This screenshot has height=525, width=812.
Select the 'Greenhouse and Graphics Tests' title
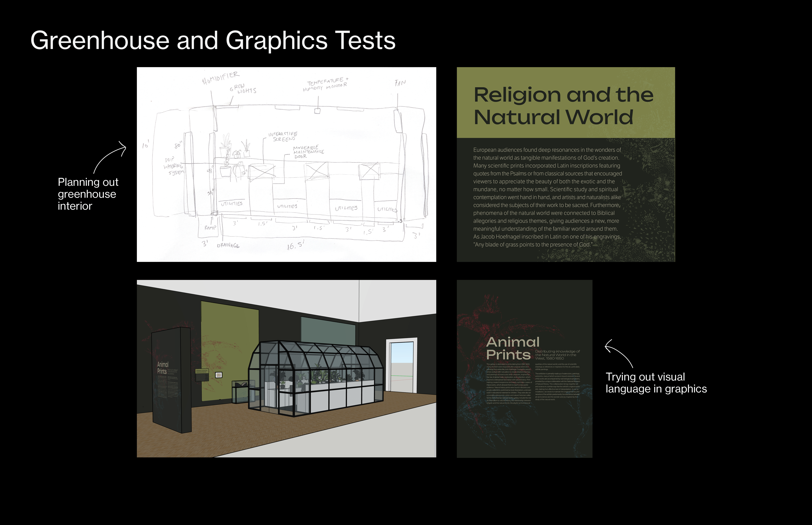coord(213,40)
